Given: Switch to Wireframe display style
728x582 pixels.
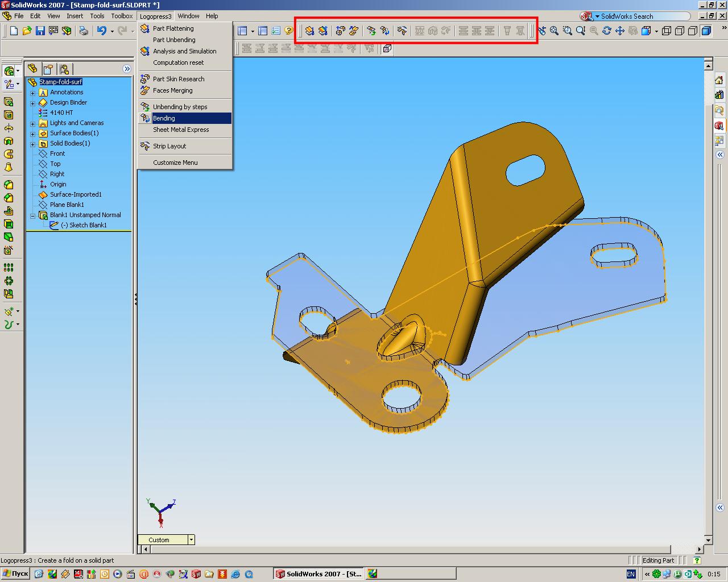Looking at the screenshot, I should coord(667,31).
